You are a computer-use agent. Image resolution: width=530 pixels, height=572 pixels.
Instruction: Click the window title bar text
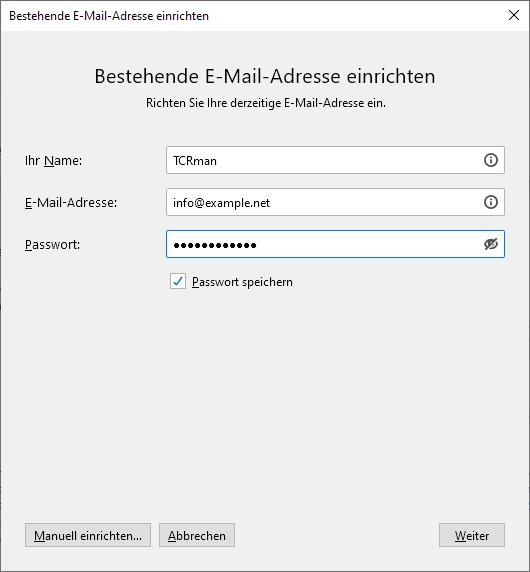coord(109,16)
